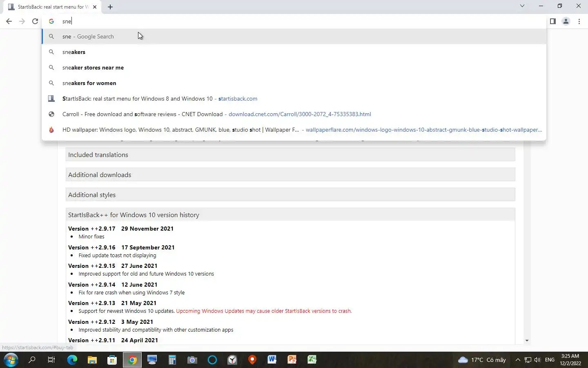Select 'sne - Google Search' suggestion
This screenshot has width=588, height=368.
pyautogui.click(x=294, y=36)
